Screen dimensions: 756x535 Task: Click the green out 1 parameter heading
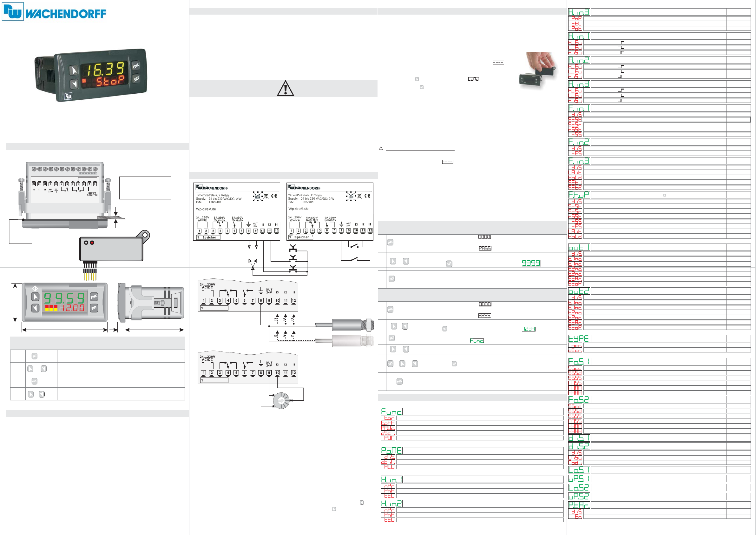(579, 247)
